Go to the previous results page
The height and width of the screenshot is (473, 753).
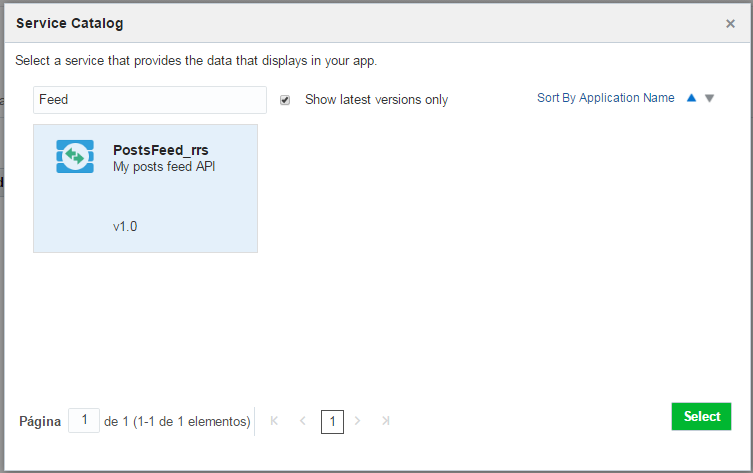pos(303,422)
